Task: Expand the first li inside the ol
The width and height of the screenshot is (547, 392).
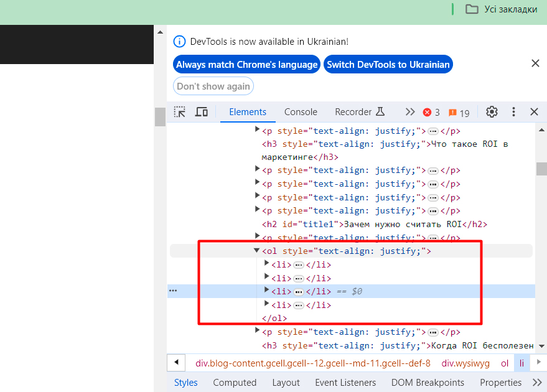Action: (266, 263)
